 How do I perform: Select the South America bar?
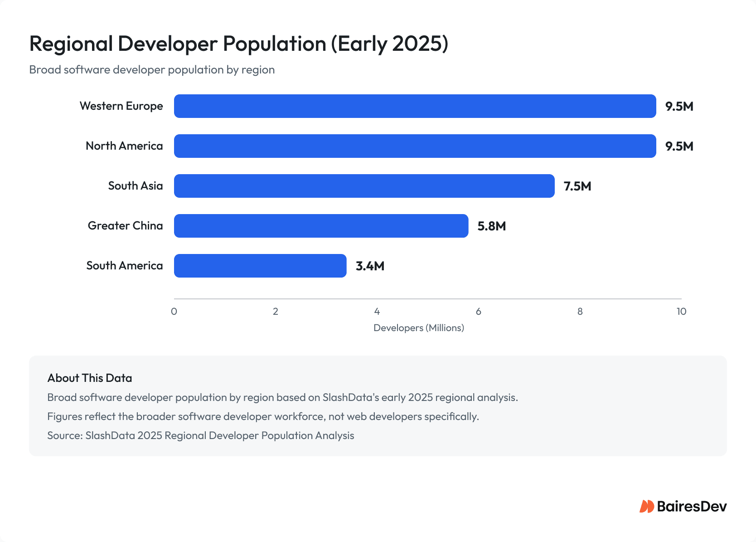coord(260,266)
